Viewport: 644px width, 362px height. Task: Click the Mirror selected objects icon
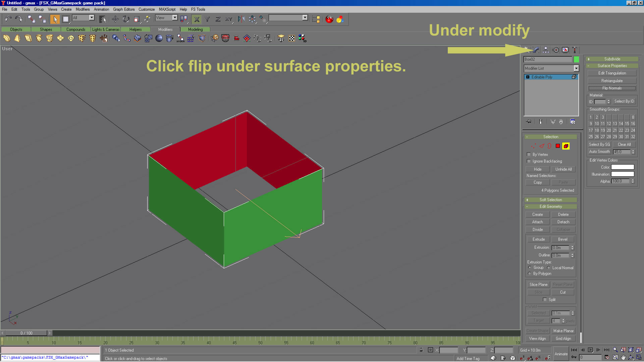[x=241, y=19]
